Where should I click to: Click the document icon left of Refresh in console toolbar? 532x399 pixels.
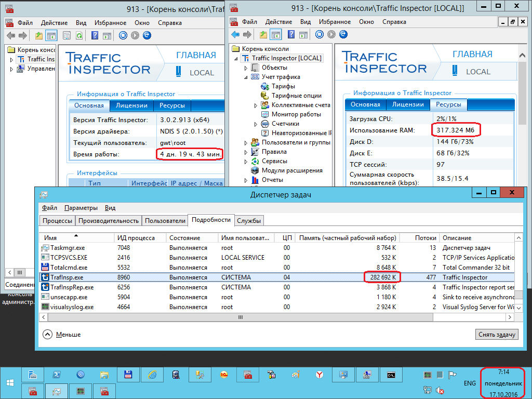(67, 35)
